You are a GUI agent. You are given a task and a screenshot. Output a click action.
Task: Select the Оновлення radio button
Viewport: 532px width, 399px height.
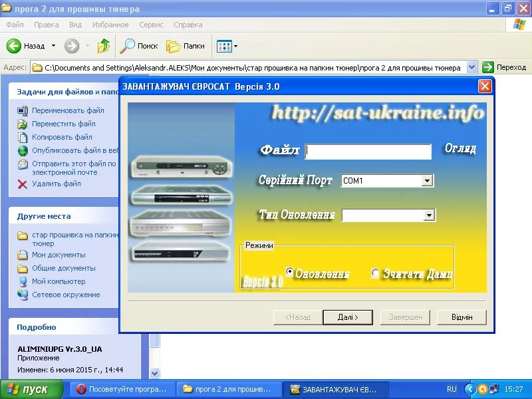(x=290, y=272)
